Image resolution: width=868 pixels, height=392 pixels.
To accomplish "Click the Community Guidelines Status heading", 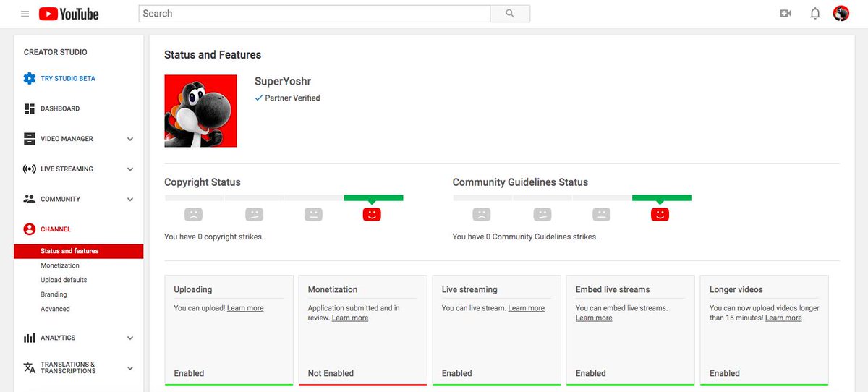I will pyautogui.click(x=520, y=182).
